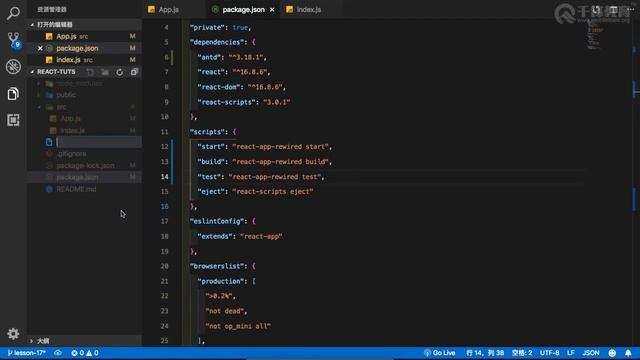Image resolution: width=640 pixels, height=360 pixels.
Task: Synchronize changes cloud icon in status bar
Action: pos(58,353)
